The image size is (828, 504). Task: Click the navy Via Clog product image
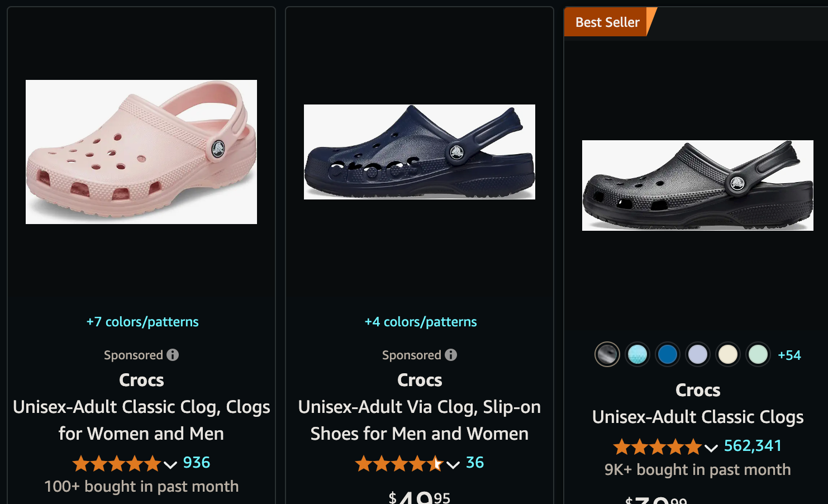click(x=419, y=151)
